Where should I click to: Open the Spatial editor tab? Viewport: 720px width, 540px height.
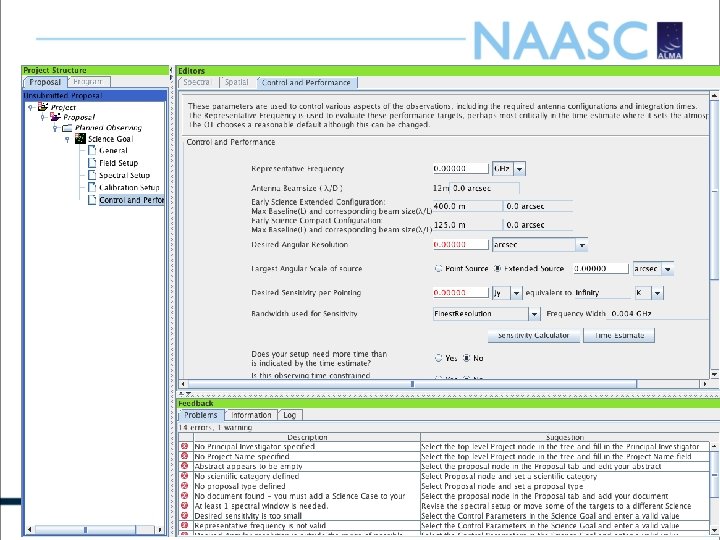click(x=237, y=82)
